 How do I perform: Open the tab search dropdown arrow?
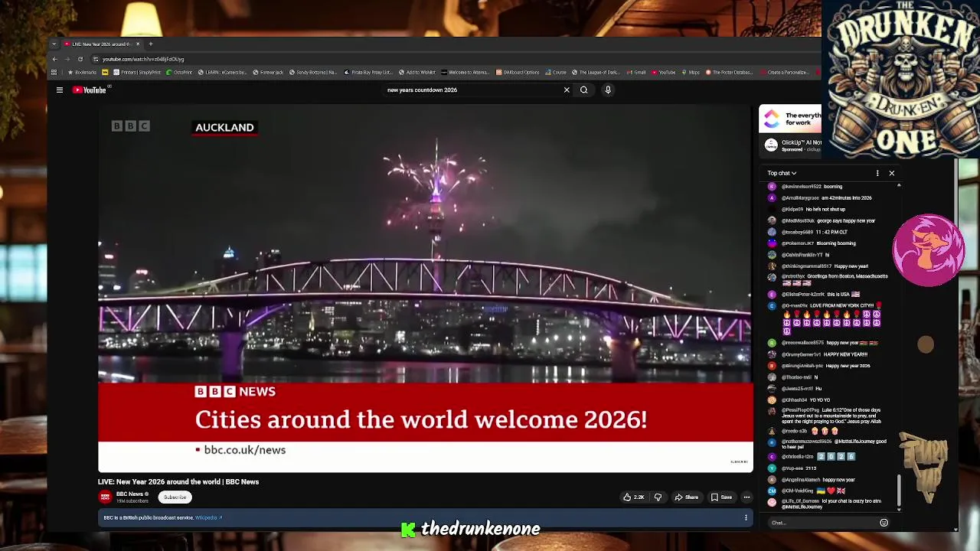[x=54, y=44]
